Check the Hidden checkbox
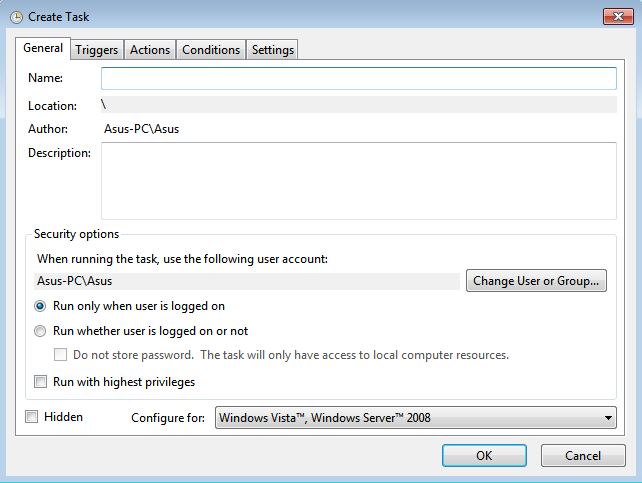The width and height of the screenshot is (642, 483). tap(32, 417)
